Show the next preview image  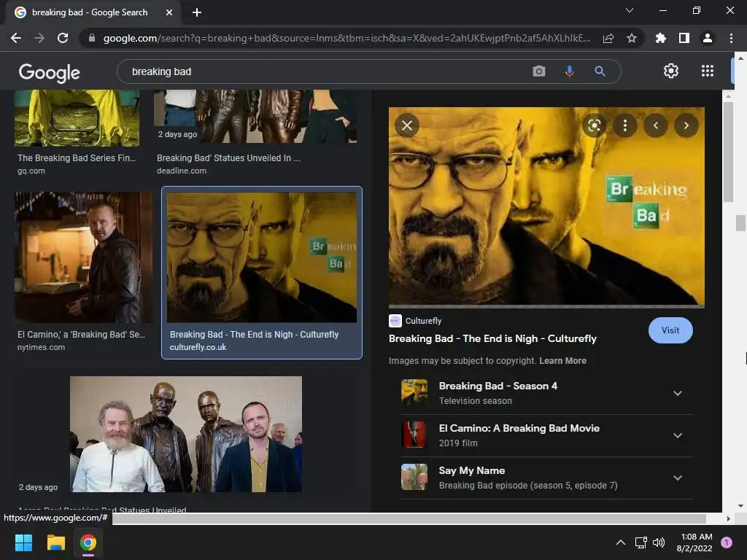coord(686,125)
